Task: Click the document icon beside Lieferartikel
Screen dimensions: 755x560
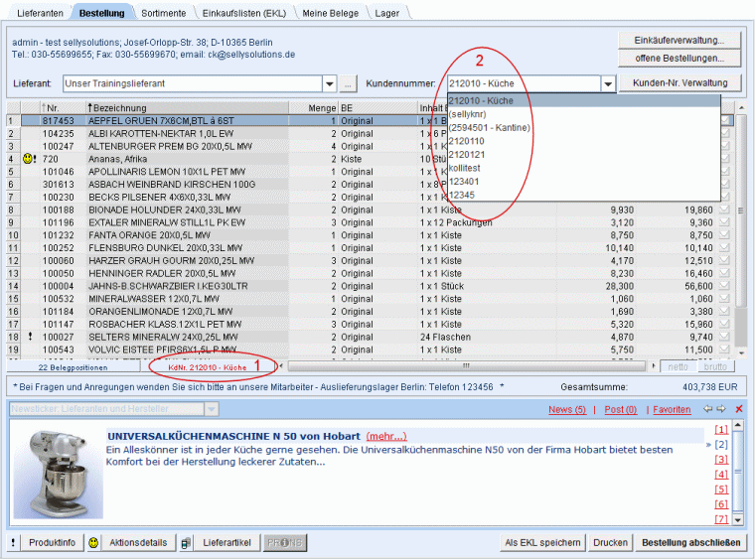Action: [x=187, y=543]
